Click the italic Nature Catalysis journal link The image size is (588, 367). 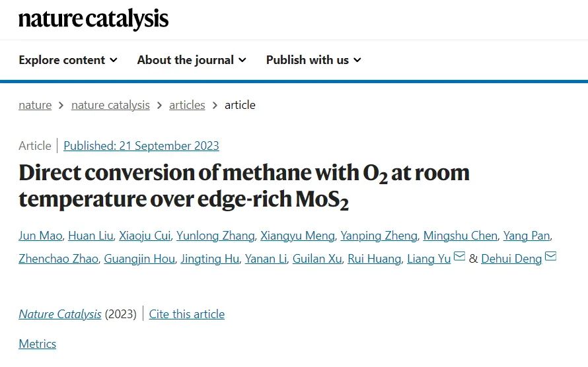click(x=60, y=314)
